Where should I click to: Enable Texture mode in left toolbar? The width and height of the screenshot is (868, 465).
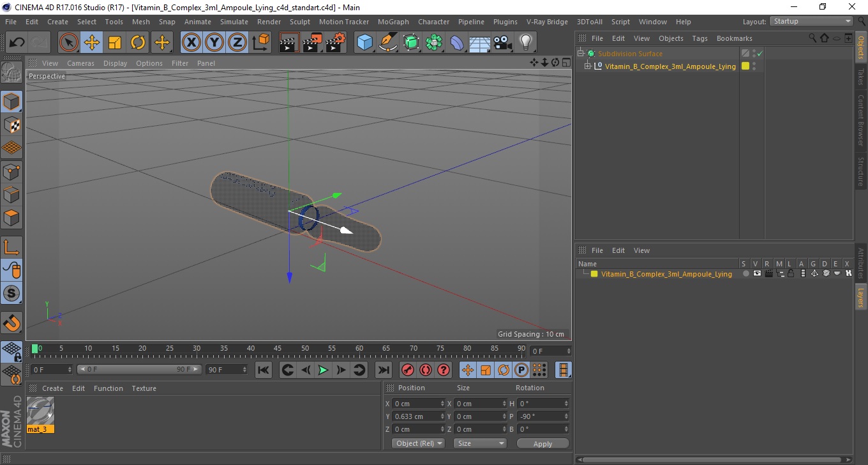coord(12,125)
